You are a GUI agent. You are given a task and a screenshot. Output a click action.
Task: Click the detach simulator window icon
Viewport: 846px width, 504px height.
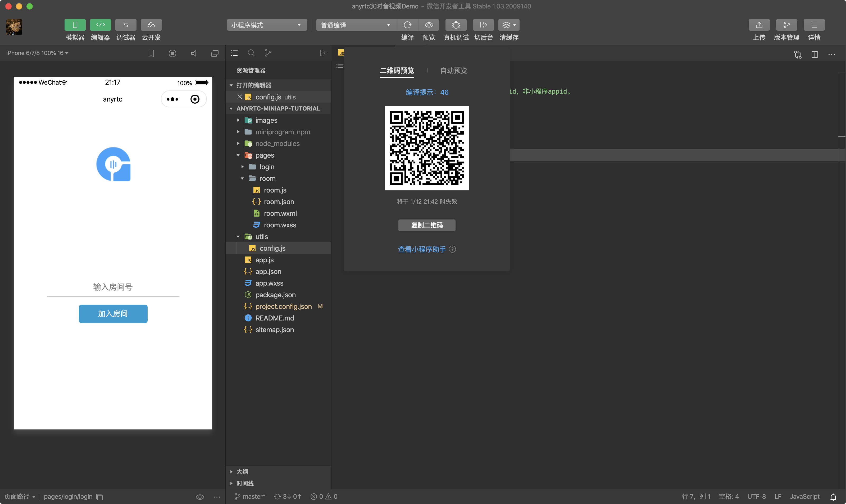point(215,53)
